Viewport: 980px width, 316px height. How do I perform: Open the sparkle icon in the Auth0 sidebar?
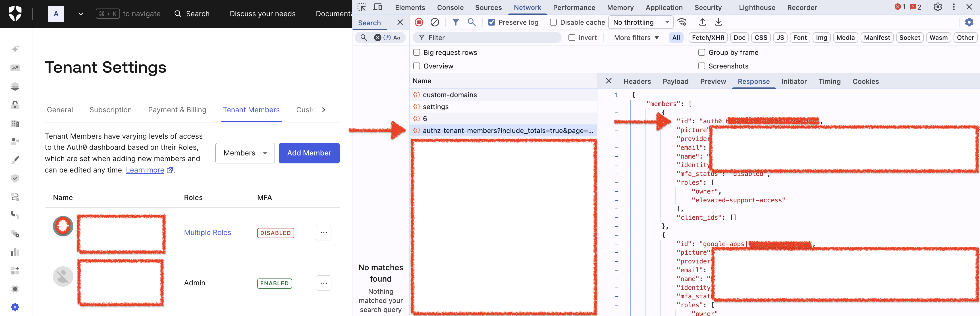[x=15, y=49]
